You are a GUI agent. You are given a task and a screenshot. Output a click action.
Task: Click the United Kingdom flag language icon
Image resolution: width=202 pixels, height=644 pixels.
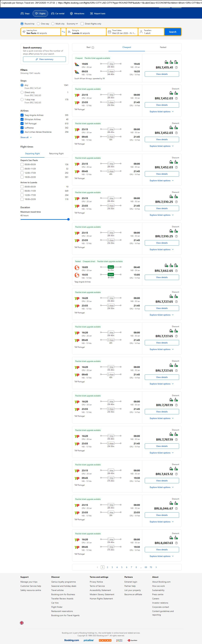[22, 623]
